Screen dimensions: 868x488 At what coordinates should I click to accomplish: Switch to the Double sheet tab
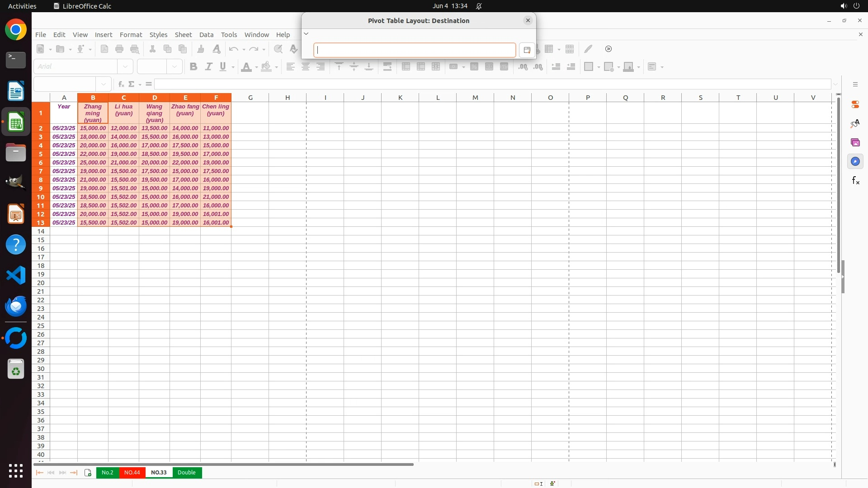tap(186, 473)
